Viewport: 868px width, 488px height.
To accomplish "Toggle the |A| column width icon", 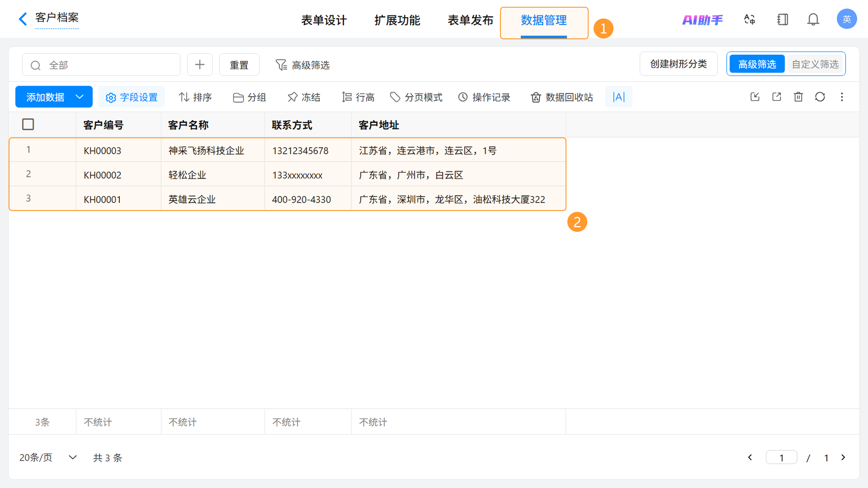I will tap(619, 97).
